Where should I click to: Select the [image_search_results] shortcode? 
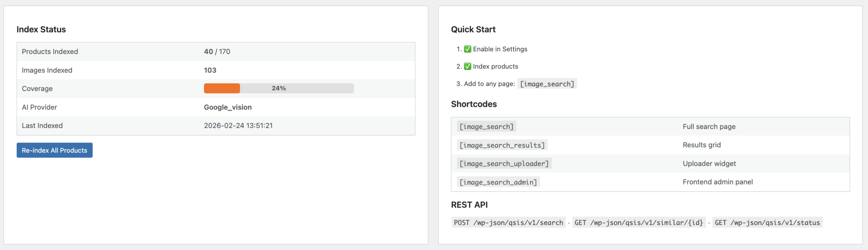pos(502,145)
